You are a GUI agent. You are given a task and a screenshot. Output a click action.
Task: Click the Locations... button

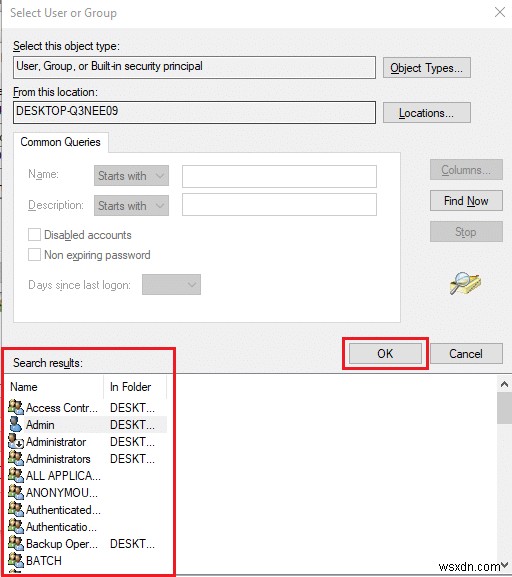(x=427, y=113)
